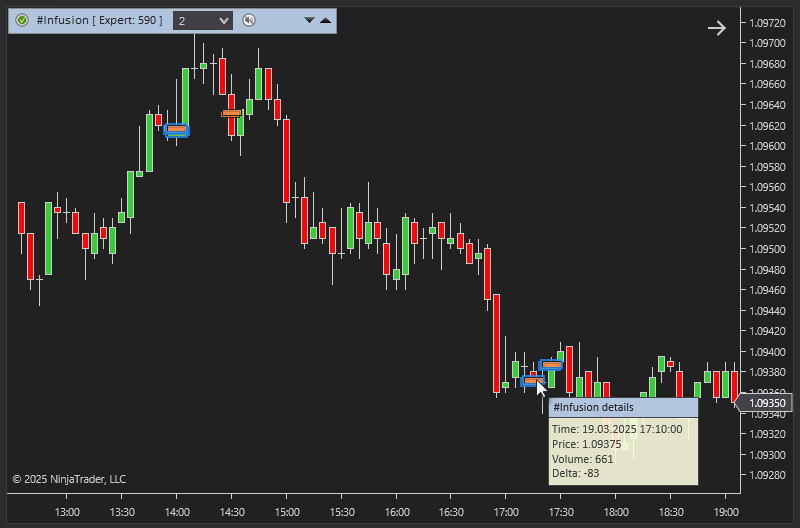Mute the #Infusion sound alert speaker icon
The width and height of the screenshot is (800, 528).
pos(249,20)
